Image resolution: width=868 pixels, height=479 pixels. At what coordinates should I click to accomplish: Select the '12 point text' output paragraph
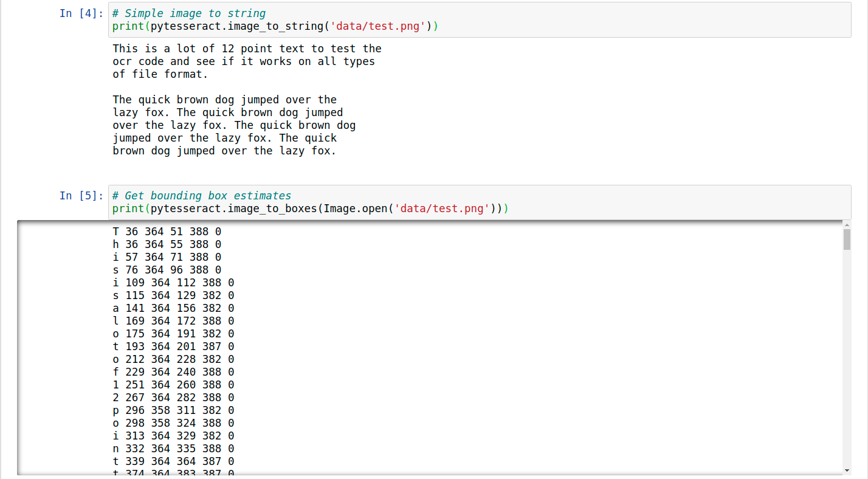coord(243,61)
